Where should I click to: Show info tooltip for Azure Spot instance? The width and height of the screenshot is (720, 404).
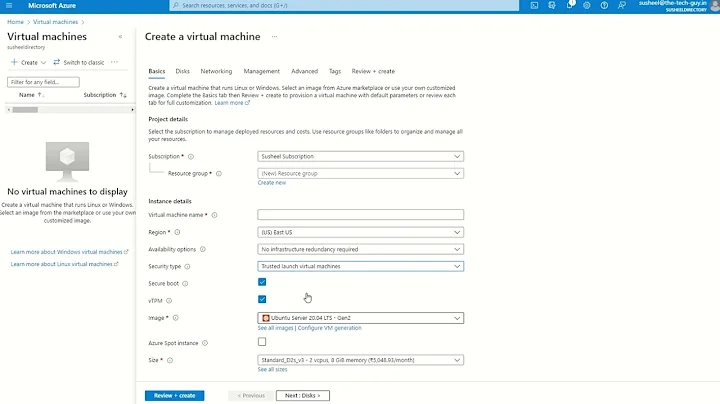(x=205, y=343)
